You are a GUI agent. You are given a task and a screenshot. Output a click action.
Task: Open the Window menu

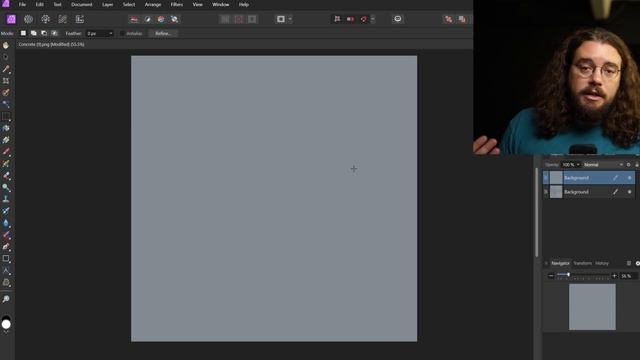coord(220,4)
